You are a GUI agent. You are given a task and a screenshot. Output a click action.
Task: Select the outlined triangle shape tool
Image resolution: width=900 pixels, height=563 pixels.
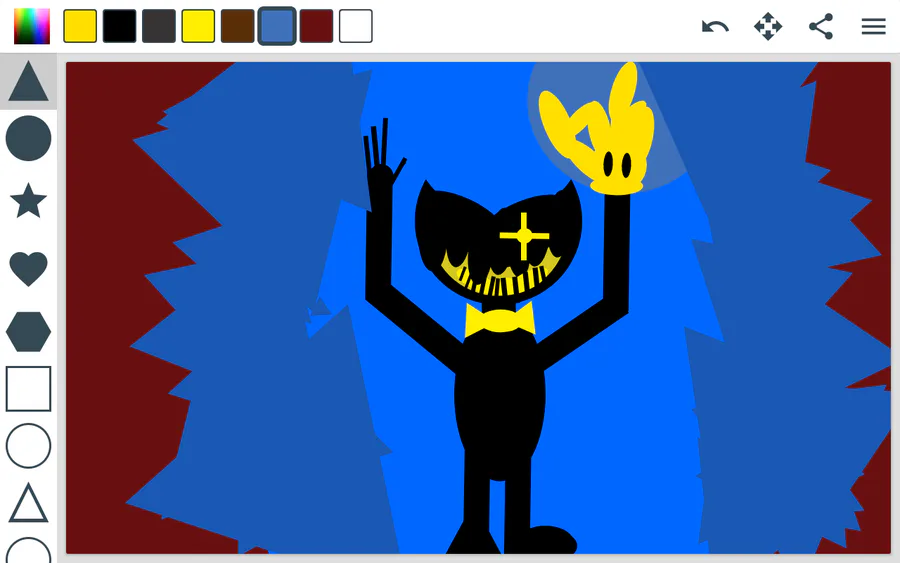pos(28,503)
